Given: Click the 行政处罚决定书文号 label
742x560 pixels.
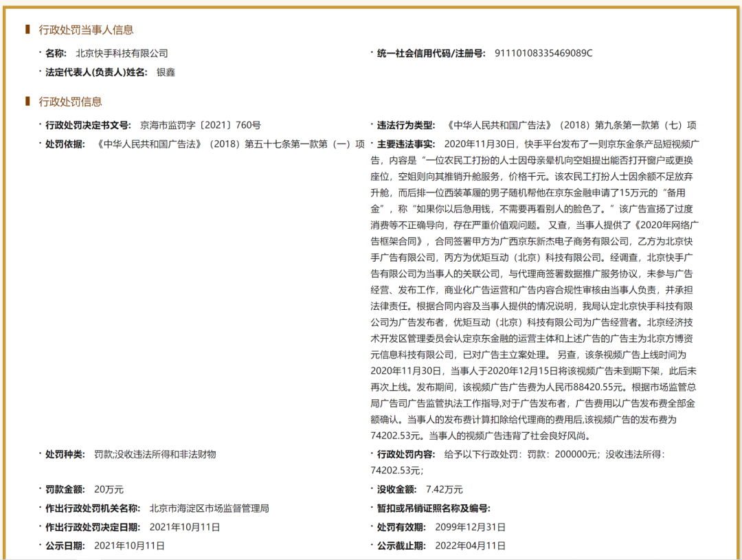Looking at the screenshot, I should click(87, 126).
